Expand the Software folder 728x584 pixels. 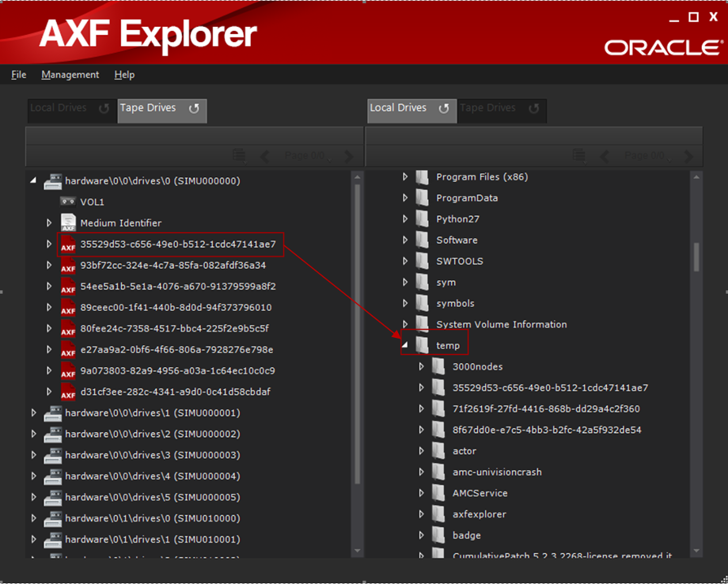click(405, 240)
